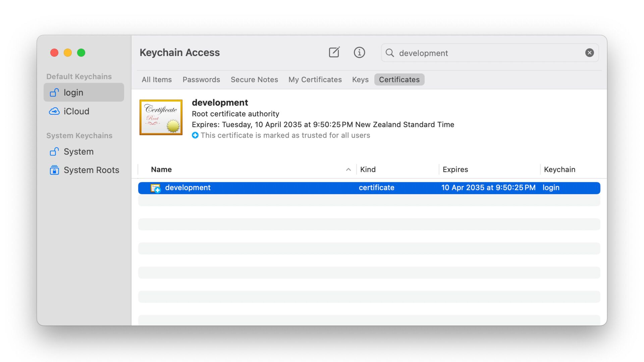Click the compose new keychain item icon
This screenshot has width=644, height=362.
pos(334,52)
